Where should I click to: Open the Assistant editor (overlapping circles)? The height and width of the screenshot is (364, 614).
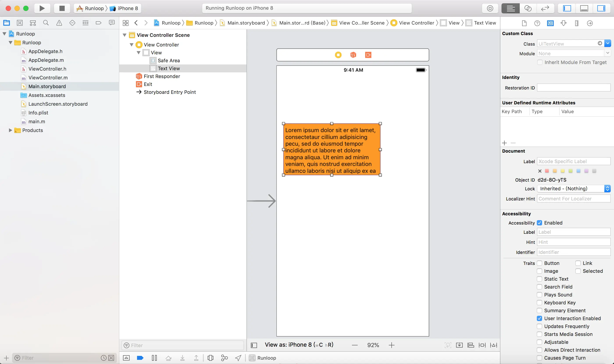click(528, 8)
